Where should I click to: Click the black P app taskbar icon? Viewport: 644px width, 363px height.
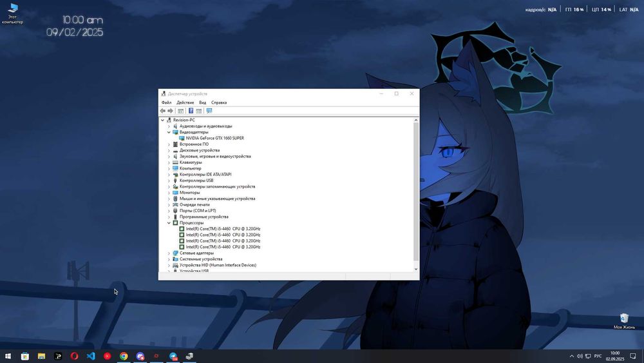pyautogui.click(x=58, y=356)
